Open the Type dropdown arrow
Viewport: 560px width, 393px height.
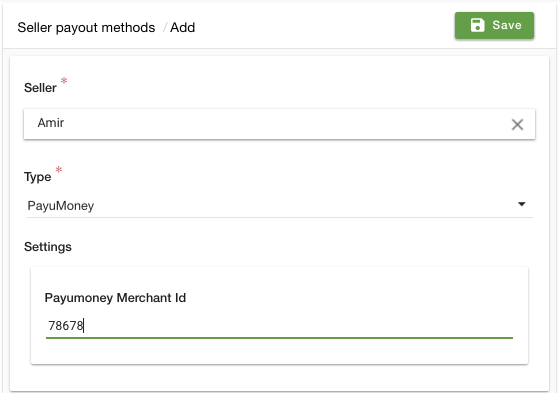521,204
